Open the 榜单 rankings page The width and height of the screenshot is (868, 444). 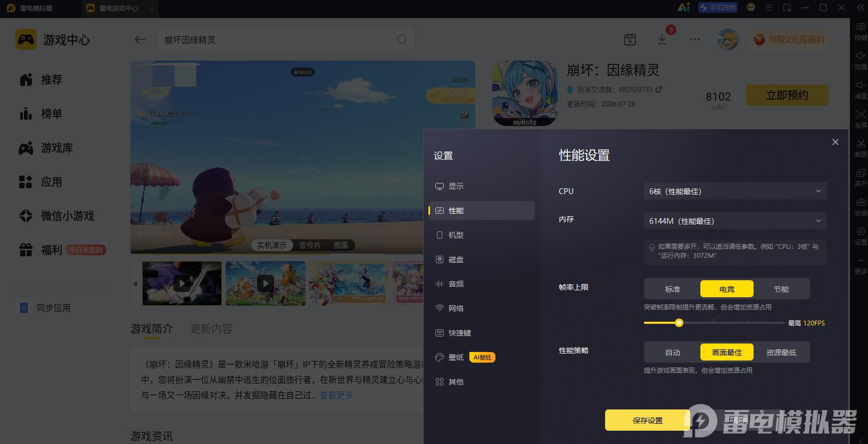42,114
